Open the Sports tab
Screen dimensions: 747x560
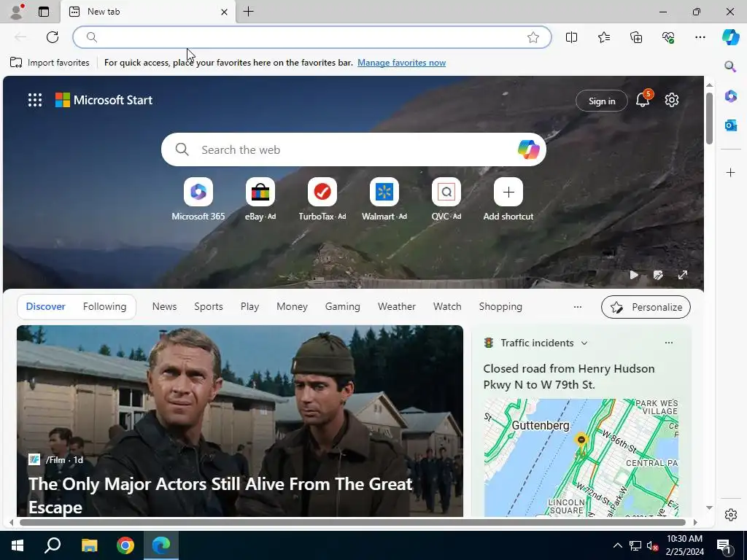click(x=208, y=307)
